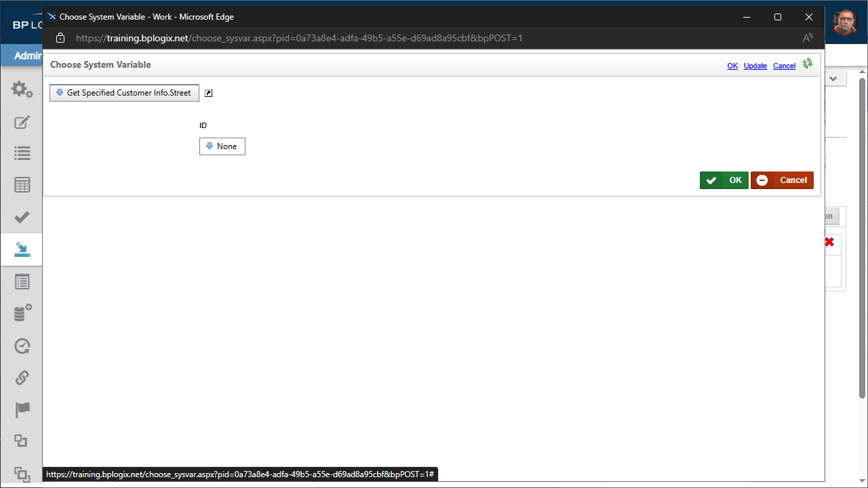Open the table grid icon in sidebar
Image resolution: width=868 pixels, height=488 pixels.
coord(22,185)
